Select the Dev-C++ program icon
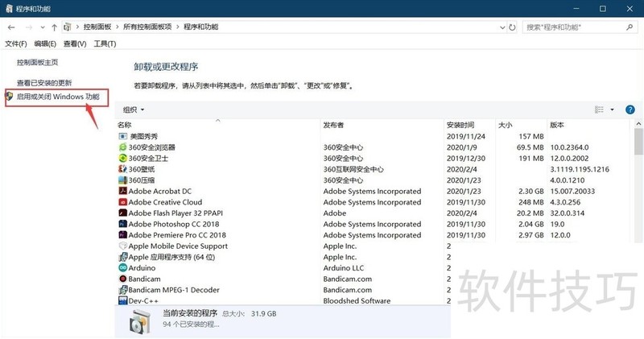644x339 pixels. [123, 301]
